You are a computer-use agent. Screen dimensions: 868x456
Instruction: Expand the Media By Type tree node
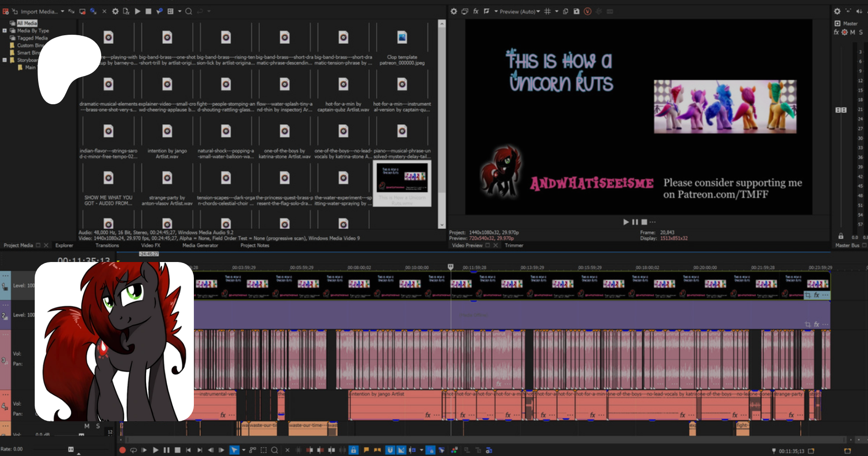[5, 30]
